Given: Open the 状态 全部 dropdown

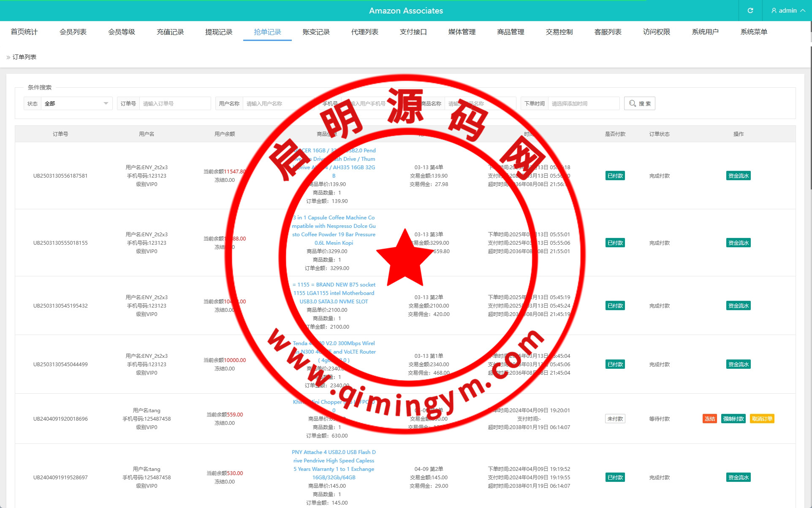Looking at the screenshot, I should click(x=76, y=103).
